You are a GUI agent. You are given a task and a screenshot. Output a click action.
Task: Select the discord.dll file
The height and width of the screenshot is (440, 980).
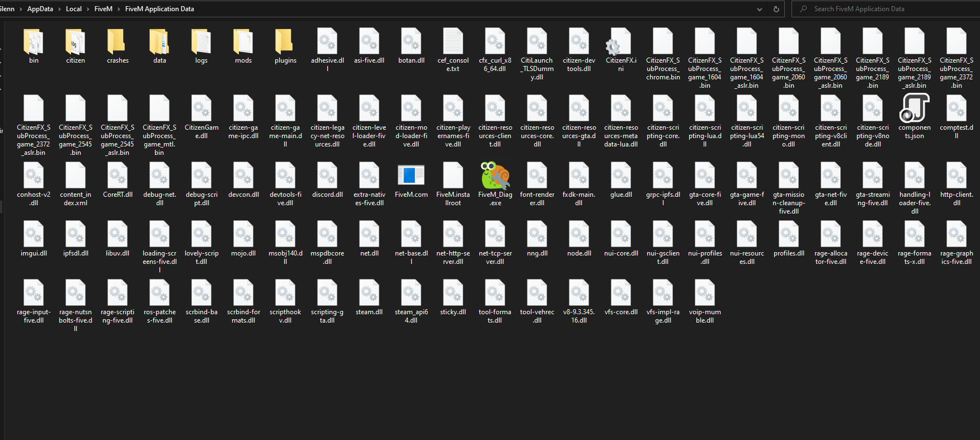coord(327,176)
